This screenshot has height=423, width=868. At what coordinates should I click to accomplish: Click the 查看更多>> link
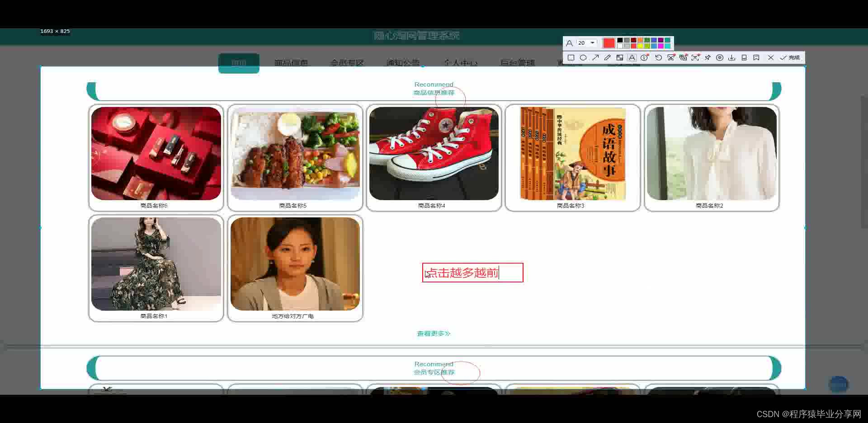434,334
